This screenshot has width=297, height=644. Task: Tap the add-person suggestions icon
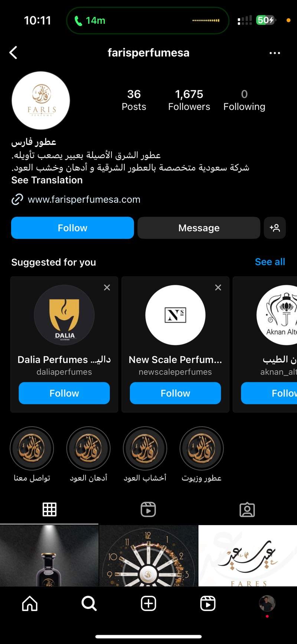coord(275,228)
